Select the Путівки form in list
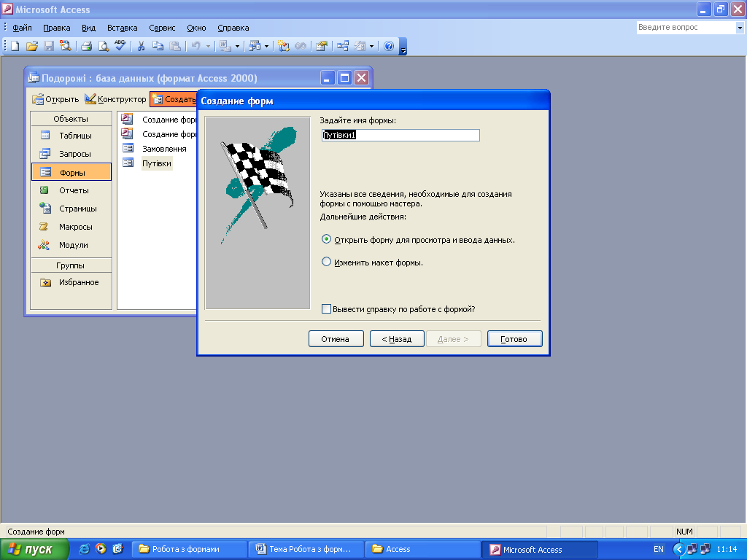Screen dimensions: 747x560 point(157,163)
